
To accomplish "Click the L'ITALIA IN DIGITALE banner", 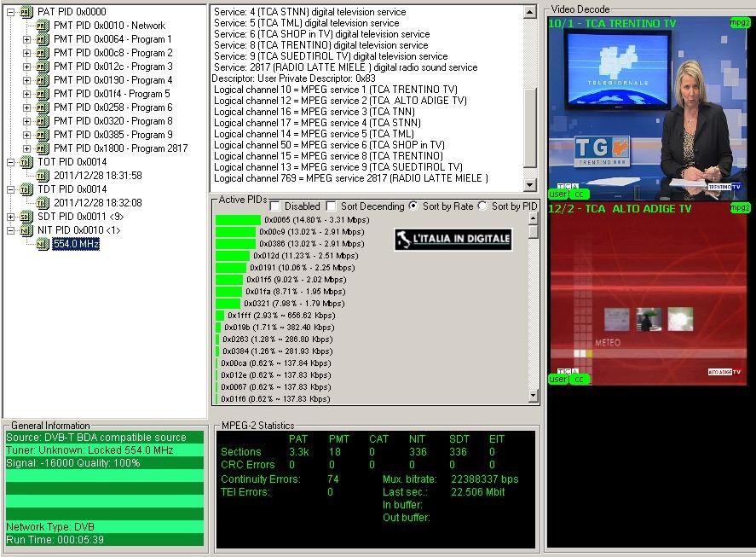I will [x=453, y=239].
